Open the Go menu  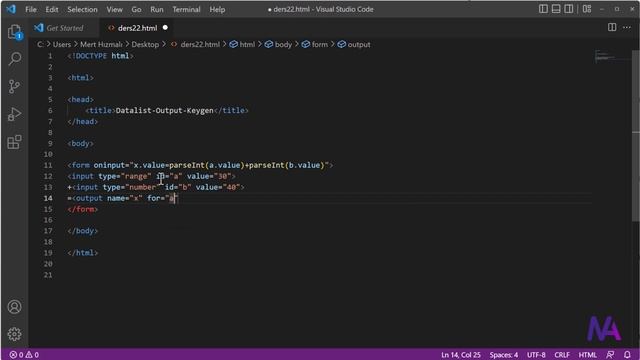[136, 9]
